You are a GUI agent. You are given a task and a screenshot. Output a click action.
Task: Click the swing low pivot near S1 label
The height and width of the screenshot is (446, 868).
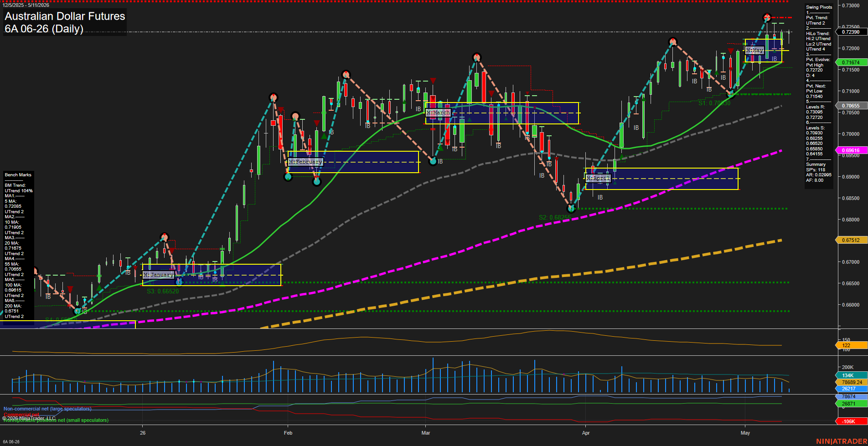(x=731, y=94)
